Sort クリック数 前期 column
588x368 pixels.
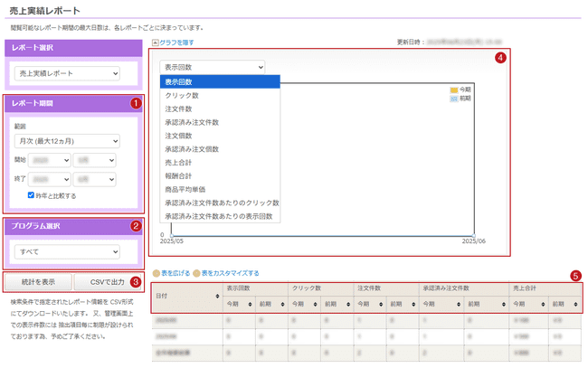tap(348, 305)
